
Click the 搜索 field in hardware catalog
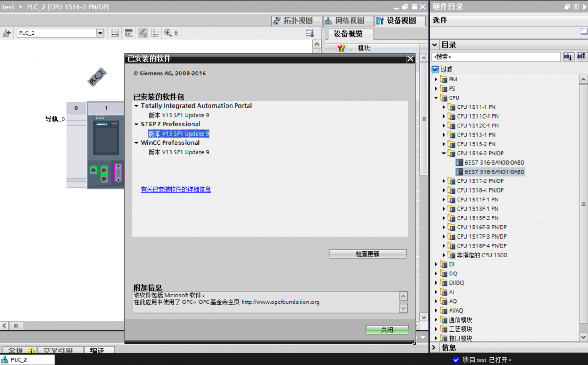pos(496,57)
